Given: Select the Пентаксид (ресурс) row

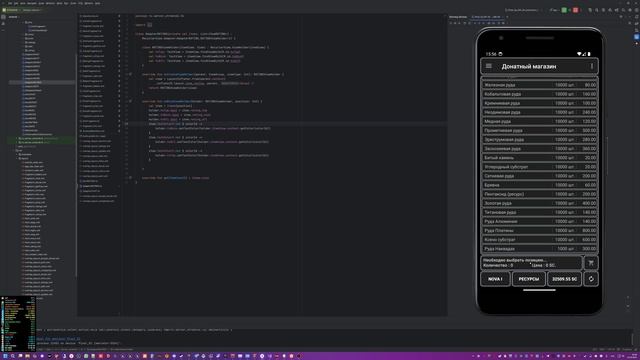Looking at the screenshot, I should point(540,194).
